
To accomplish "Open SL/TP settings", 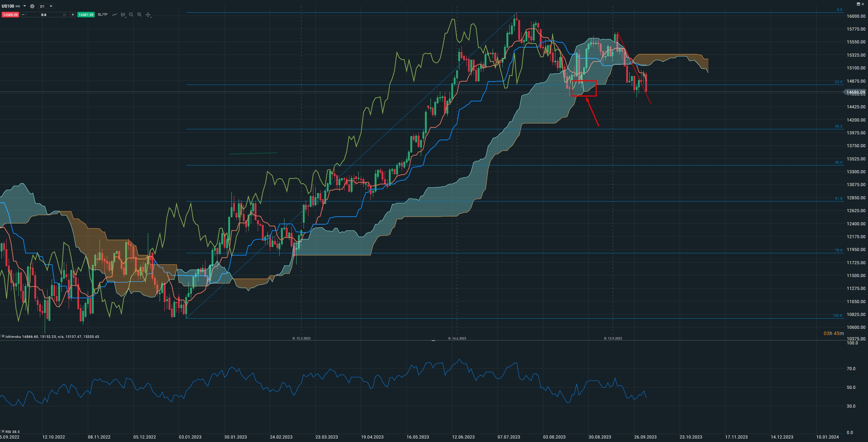I will pyautogui.click(x=103, y=15).
